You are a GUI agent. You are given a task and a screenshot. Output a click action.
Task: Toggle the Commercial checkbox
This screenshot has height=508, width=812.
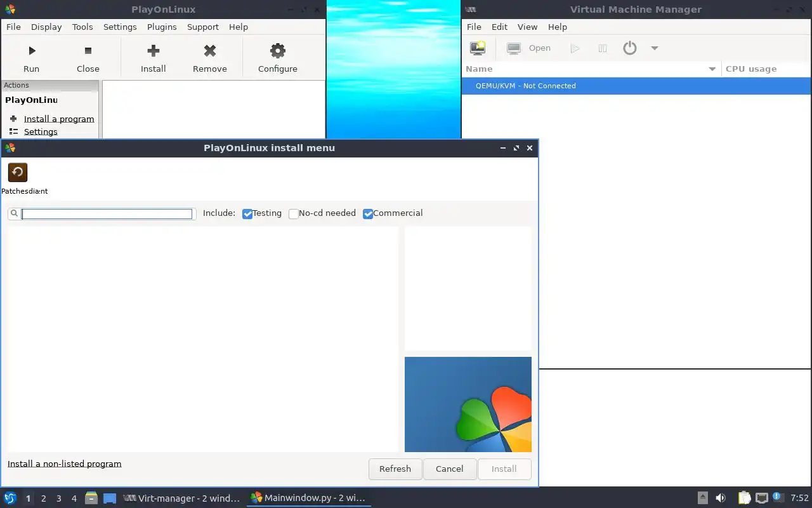[x=368, y=214]
